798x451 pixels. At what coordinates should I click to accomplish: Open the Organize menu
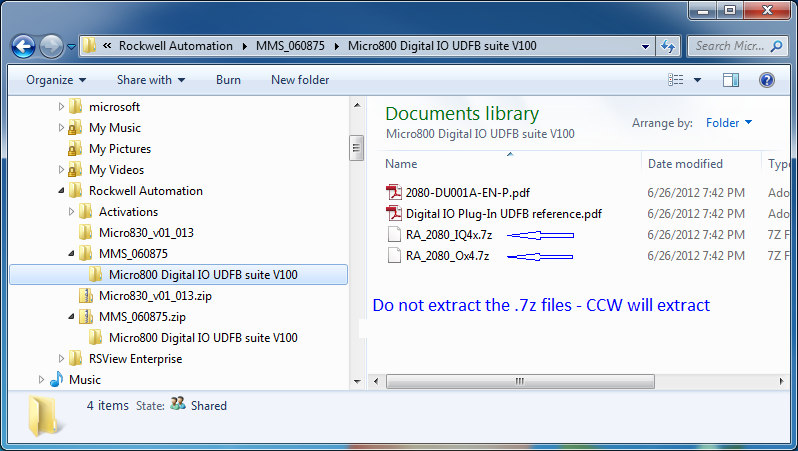[x=56, y=80]
